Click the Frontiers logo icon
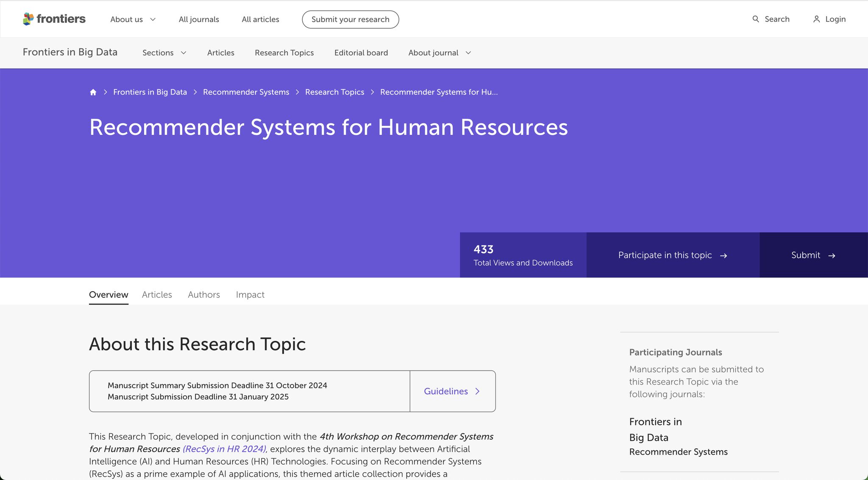The image size is (868, 480). (x=28, y=19)
